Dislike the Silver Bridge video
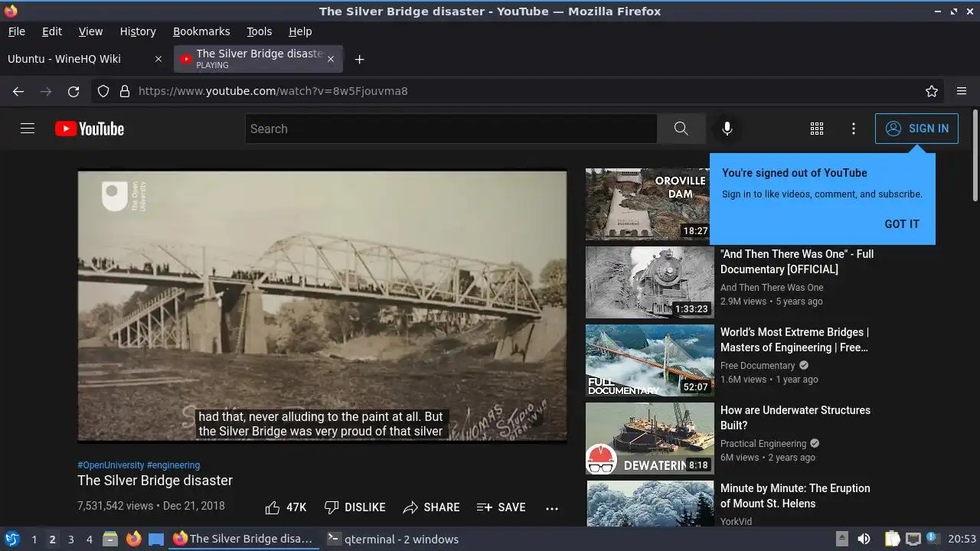This screenshot has height=551, width=980. (x=354, y=507)
